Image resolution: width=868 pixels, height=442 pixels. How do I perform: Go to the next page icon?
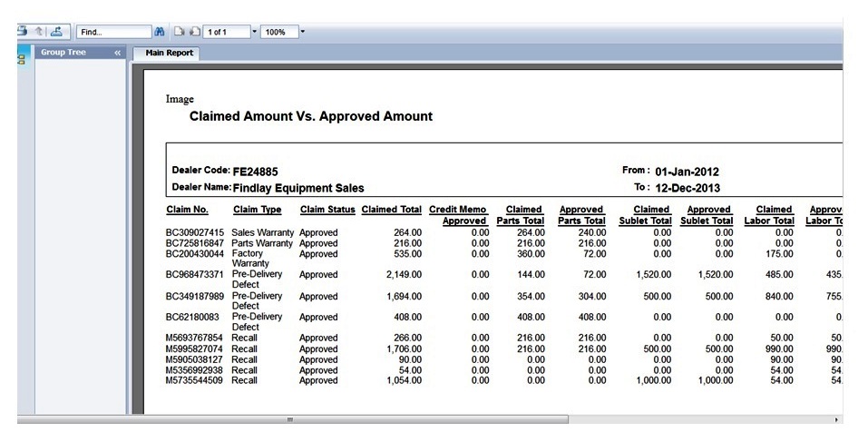(193, 32)
